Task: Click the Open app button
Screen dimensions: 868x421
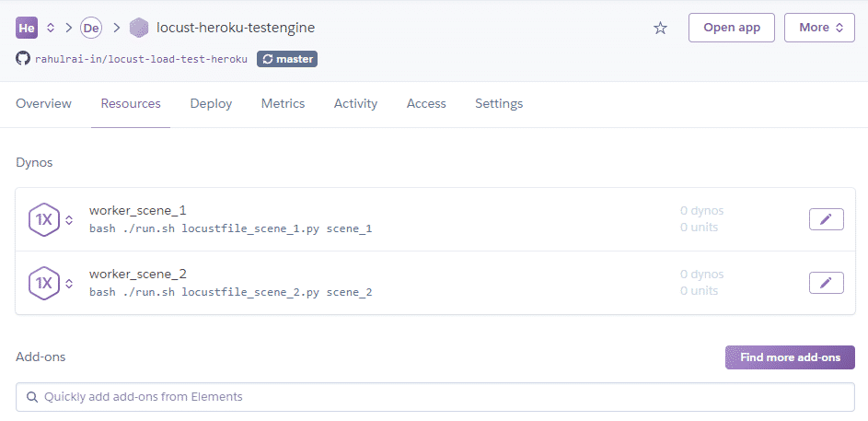Action: 731,28
